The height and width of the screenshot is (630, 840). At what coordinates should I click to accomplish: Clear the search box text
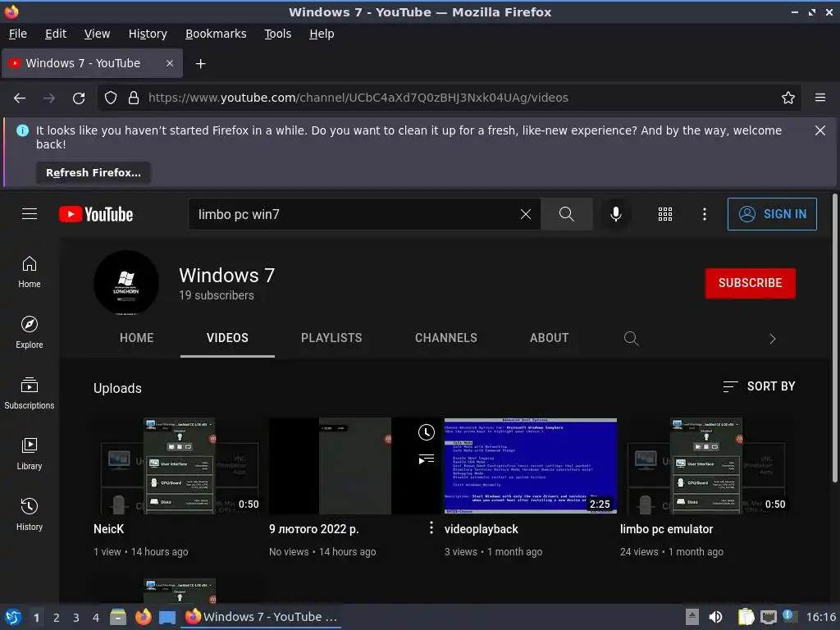(x=526, y=214)
